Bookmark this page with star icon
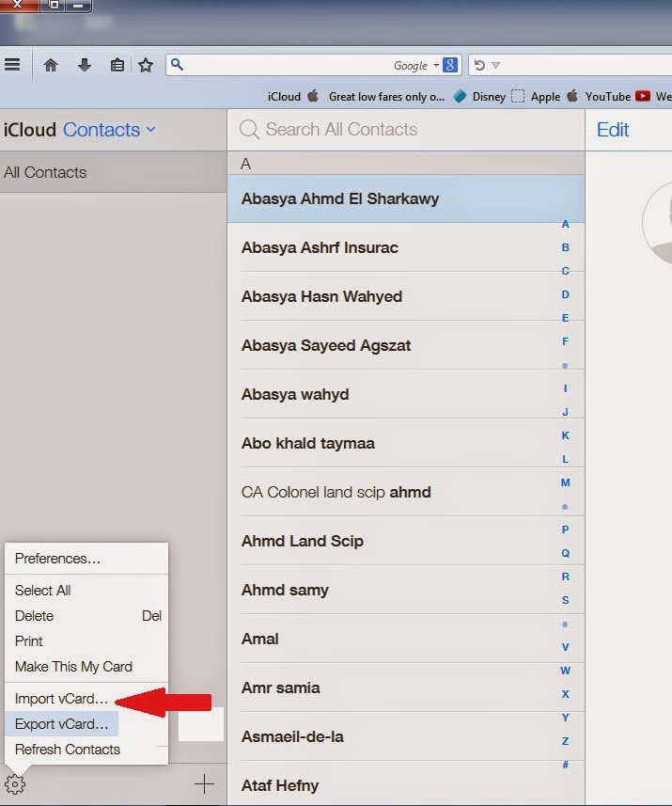The width and height of the screenshot is (672, 806). 146,65
